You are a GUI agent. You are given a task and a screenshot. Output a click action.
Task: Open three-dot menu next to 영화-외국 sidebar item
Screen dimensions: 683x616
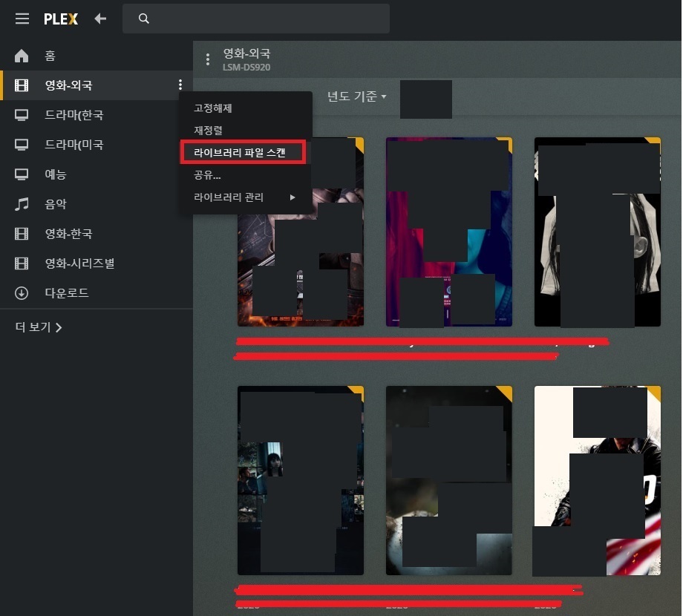click(180, 85)
